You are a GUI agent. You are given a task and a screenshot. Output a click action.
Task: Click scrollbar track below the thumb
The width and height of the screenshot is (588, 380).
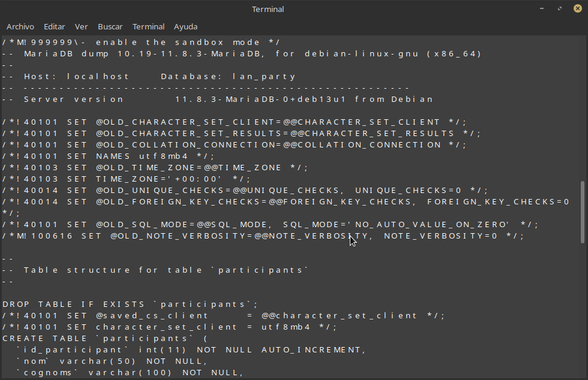(583, 312)
